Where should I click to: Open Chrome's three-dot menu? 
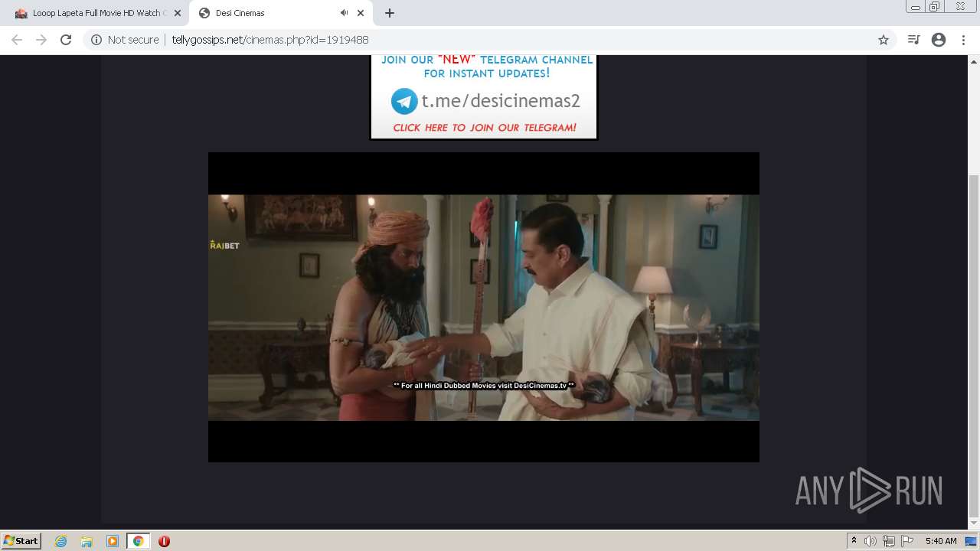[x=963, y=40]
